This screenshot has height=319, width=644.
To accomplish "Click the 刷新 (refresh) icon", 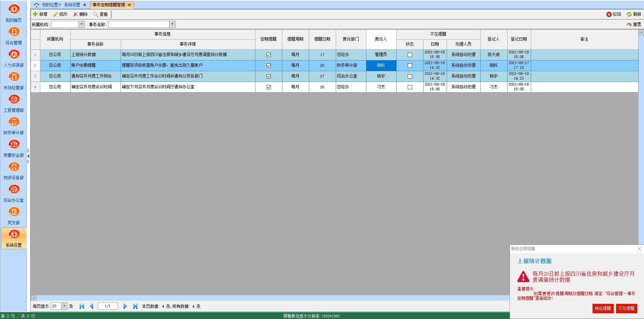I will [x=629, y=14].
